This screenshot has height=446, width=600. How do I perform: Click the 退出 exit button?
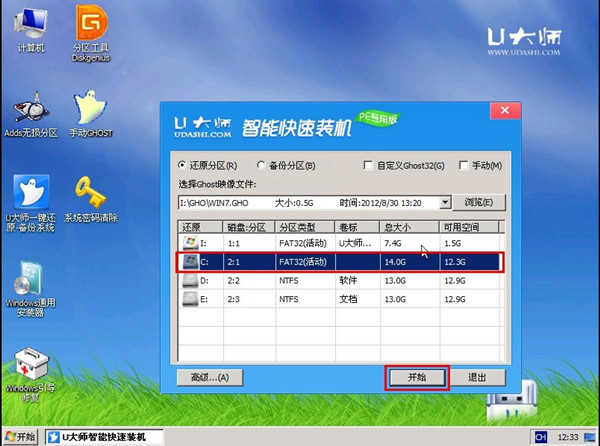(478, 377)
